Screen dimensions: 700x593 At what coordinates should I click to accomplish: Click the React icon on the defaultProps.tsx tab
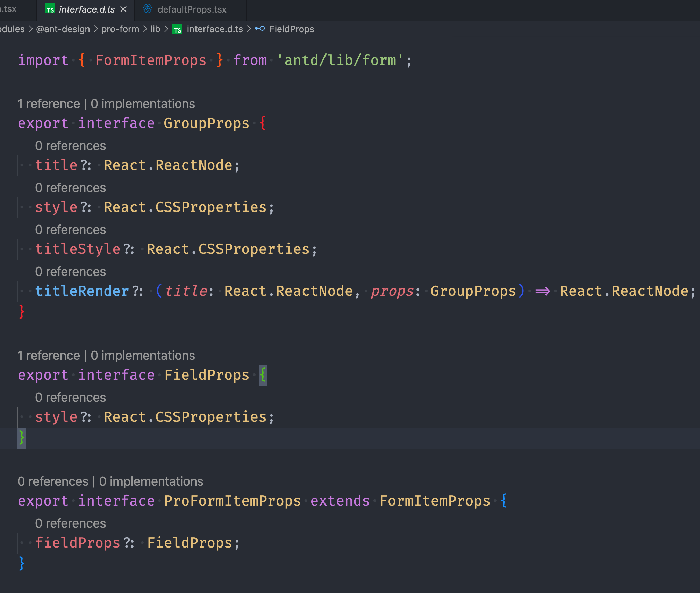pyautogui.click(x=147, y=9)
